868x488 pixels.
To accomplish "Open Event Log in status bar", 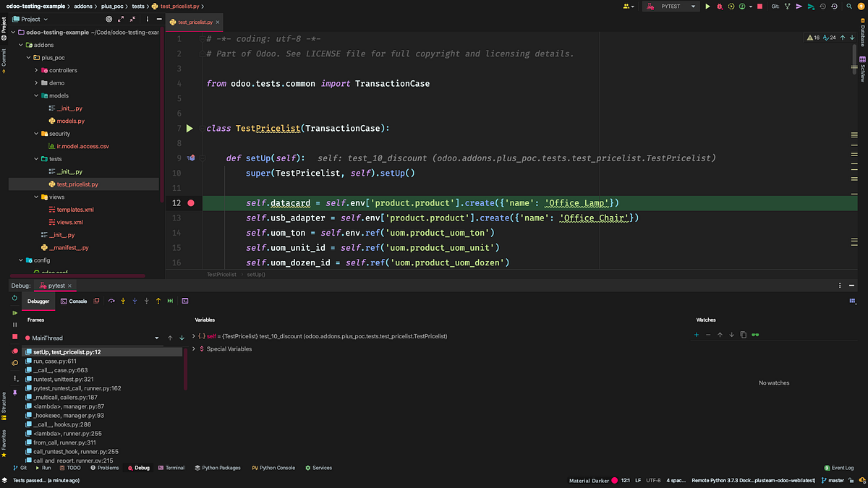I will (839, 468).
